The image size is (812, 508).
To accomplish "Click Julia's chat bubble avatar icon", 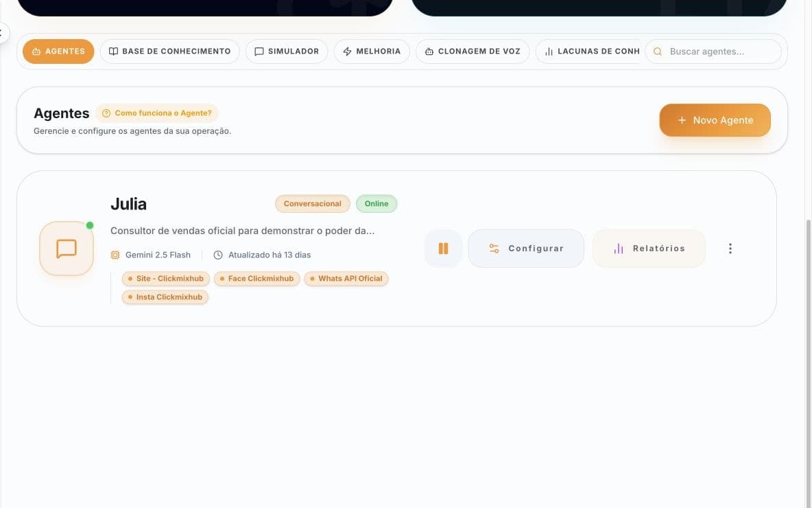I will pos(67,249).
